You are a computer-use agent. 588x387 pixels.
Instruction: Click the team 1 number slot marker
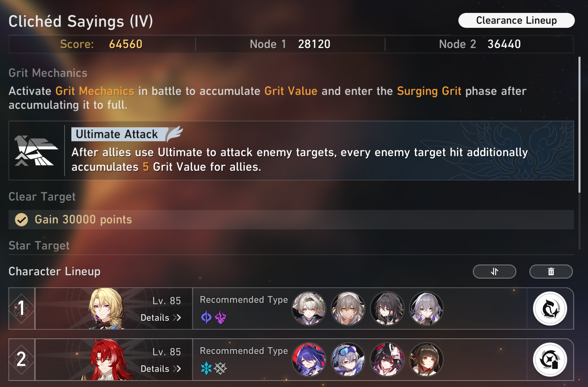pyautogui.click(x=21, y=309)
